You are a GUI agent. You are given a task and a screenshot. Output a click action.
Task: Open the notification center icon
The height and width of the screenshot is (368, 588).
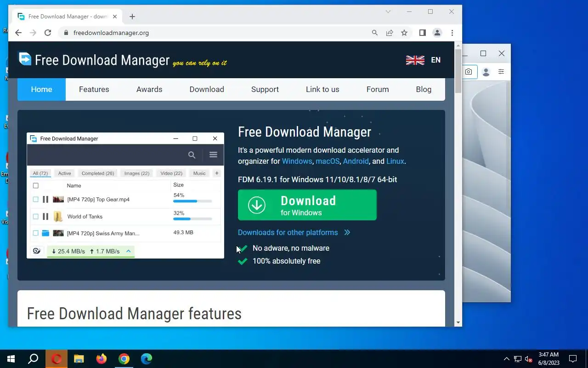coord(573,359)
